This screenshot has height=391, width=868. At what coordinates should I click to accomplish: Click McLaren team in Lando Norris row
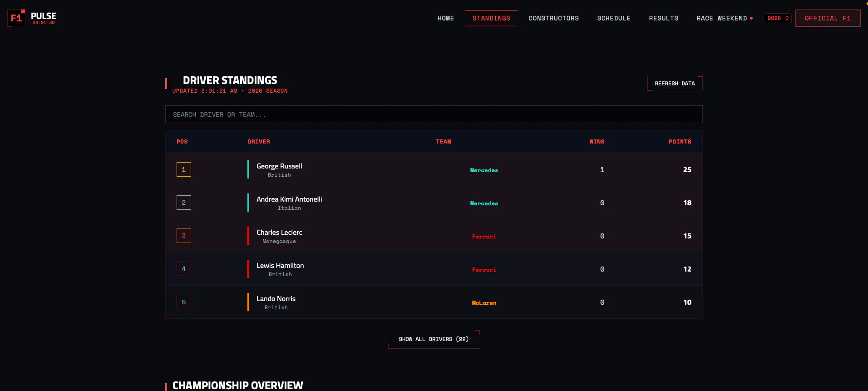tap(484, 303)
